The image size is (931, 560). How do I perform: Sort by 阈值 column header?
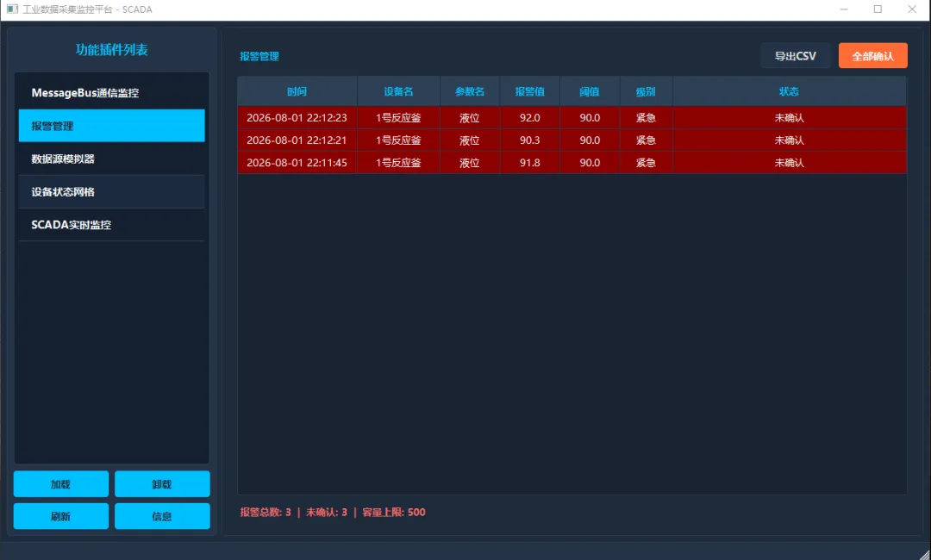[x=590, y=91]
